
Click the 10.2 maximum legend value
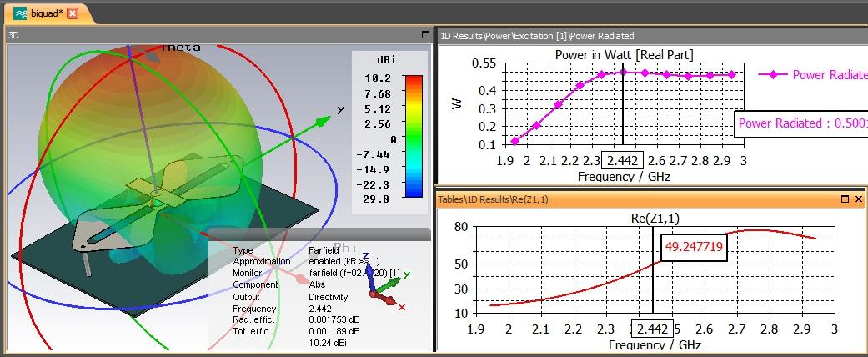point(378,78)
